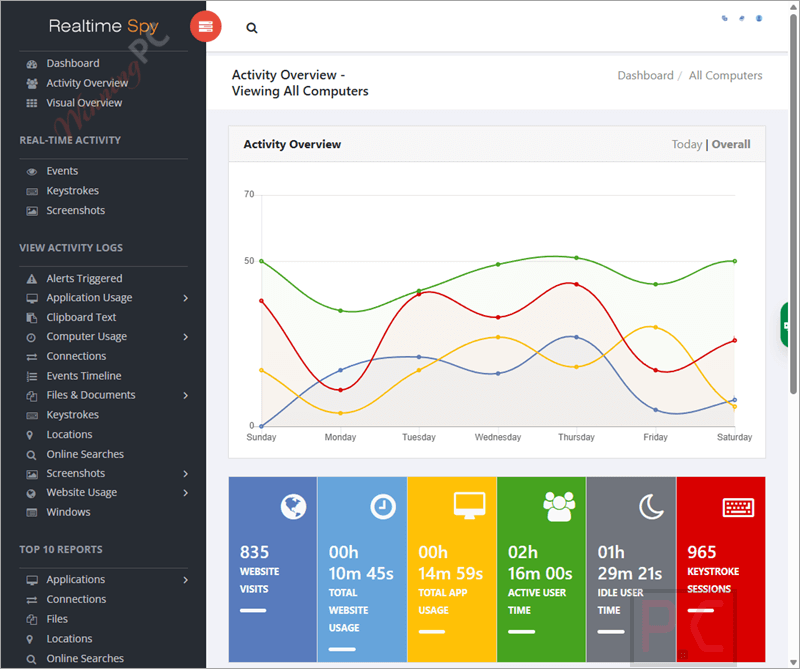Toggle the red hamburger sidebar menu button

tap(206, 26)
